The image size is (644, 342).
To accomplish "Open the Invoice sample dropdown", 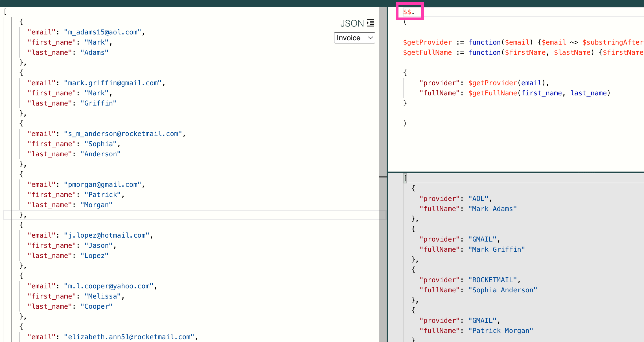I will tap(354, 38).
